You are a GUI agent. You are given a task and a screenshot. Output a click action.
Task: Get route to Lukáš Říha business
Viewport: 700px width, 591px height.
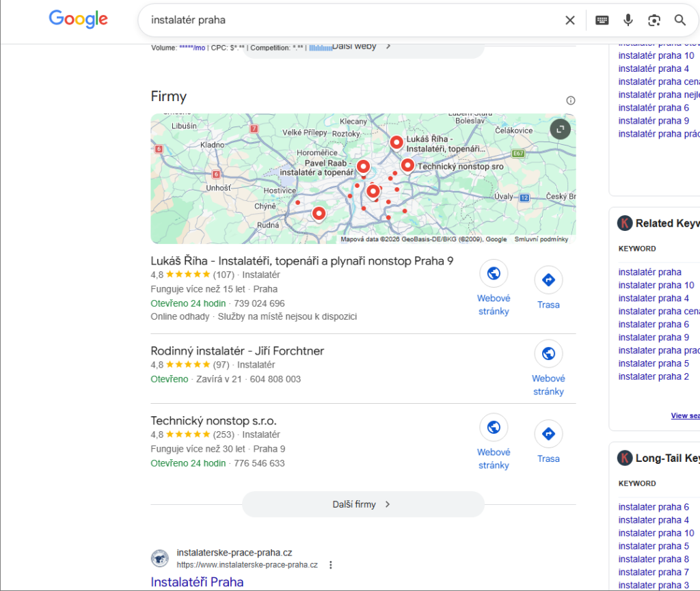tap(548, 280)
